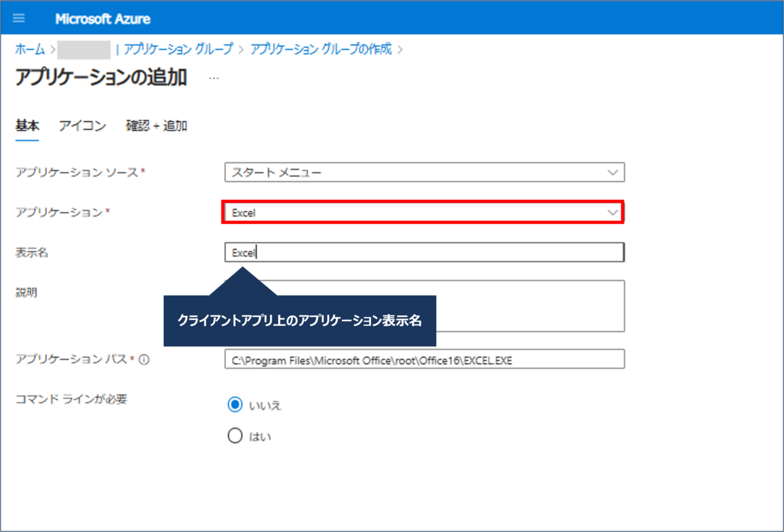This screenshot has width=784, height=532.
Task: Open the アプリケーション ソース dropdown
Action: (425, 172)
